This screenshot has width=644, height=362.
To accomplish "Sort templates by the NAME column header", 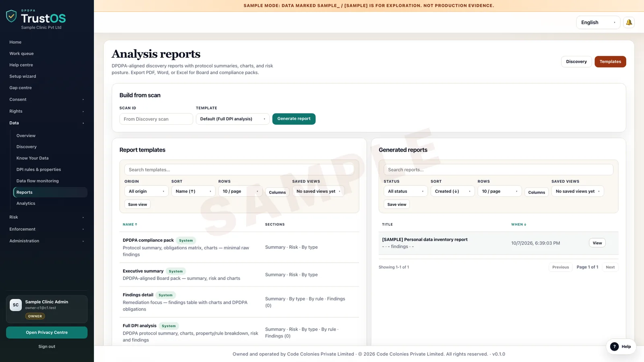I will [x=130, y=224].
